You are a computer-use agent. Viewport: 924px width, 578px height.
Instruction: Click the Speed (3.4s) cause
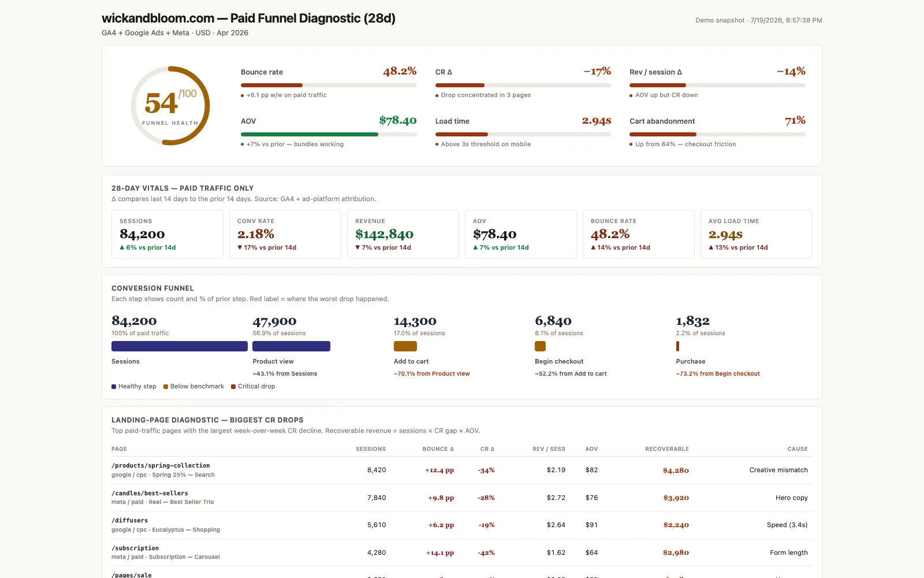787,525
